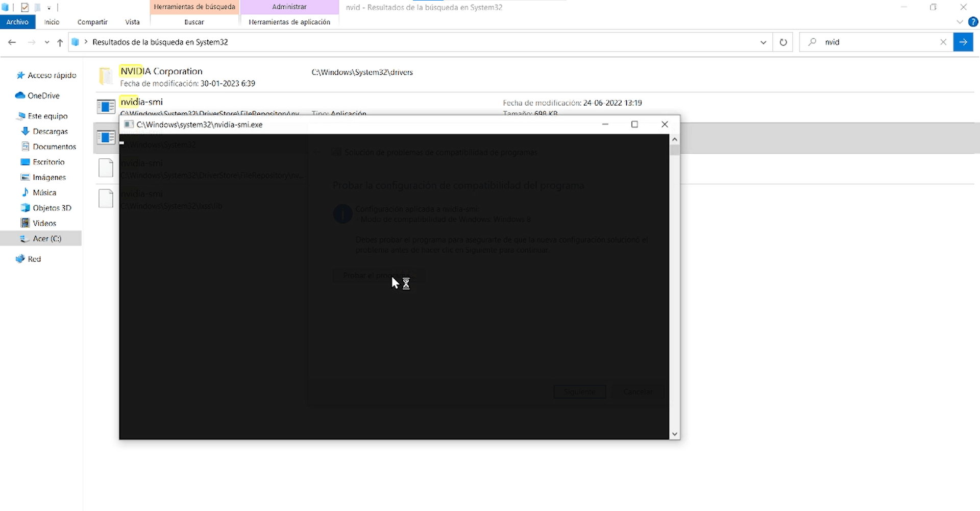Select the OneDrive cloud icon in sidebar
980x511 pixels.
pyautogui.click(x=20, y=95)
